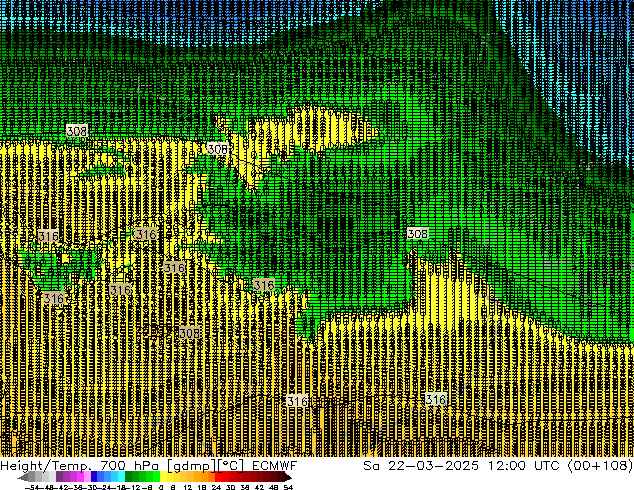This screenshot has height=490, width=634.
Task: Click the dark green swatch on the color scale
Action: [129, 477]
